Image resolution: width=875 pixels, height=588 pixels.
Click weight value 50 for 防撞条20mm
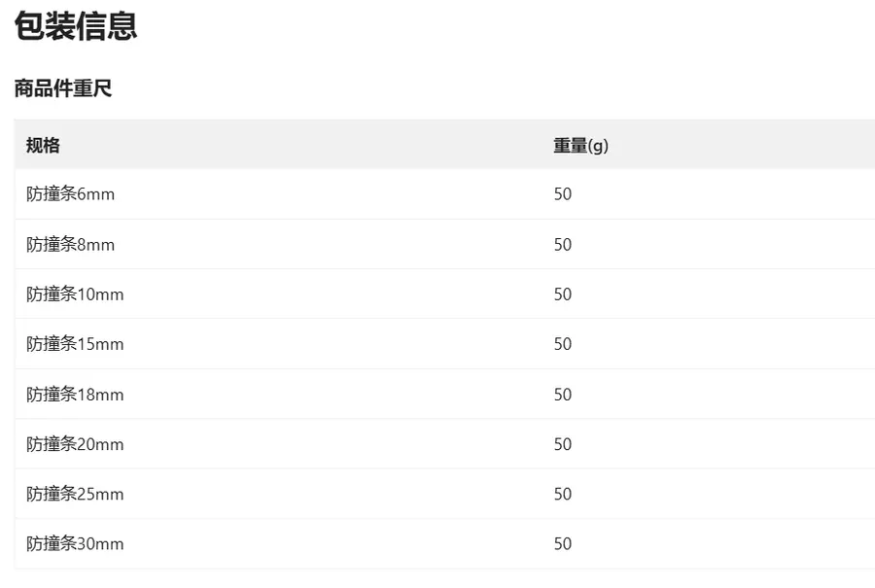pos(563,444)
